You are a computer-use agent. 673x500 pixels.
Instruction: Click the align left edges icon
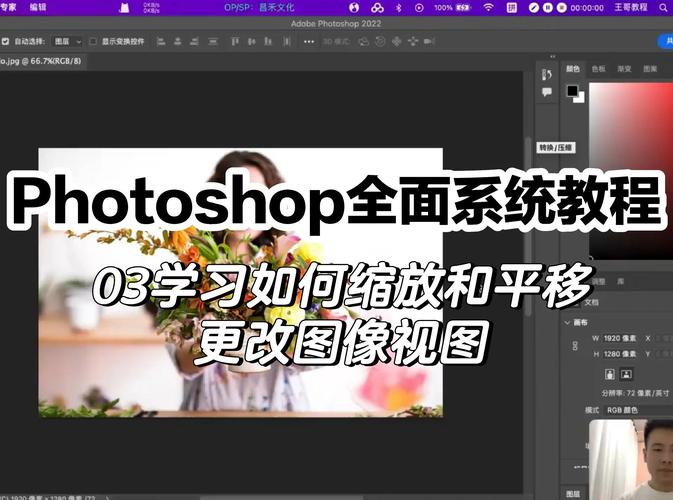161,41
